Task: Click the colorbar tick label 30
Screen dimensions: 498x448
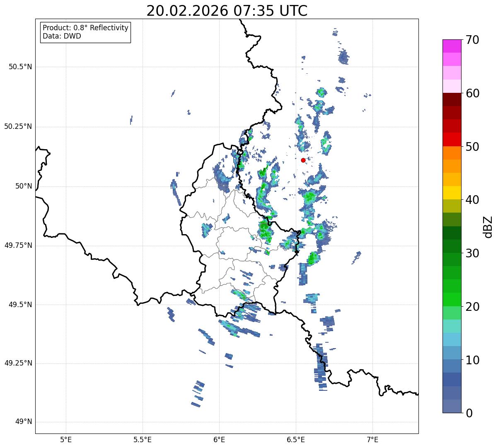Action: 472,253
